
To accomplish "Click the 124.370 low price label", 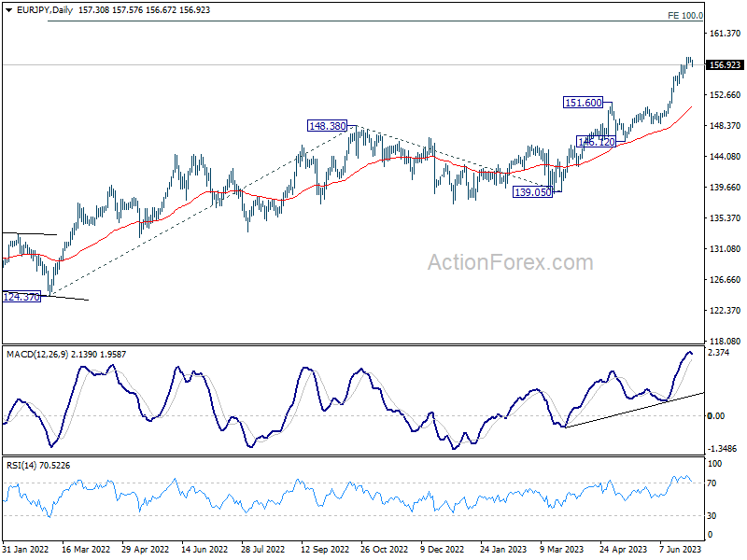I will tap(21, 297).
